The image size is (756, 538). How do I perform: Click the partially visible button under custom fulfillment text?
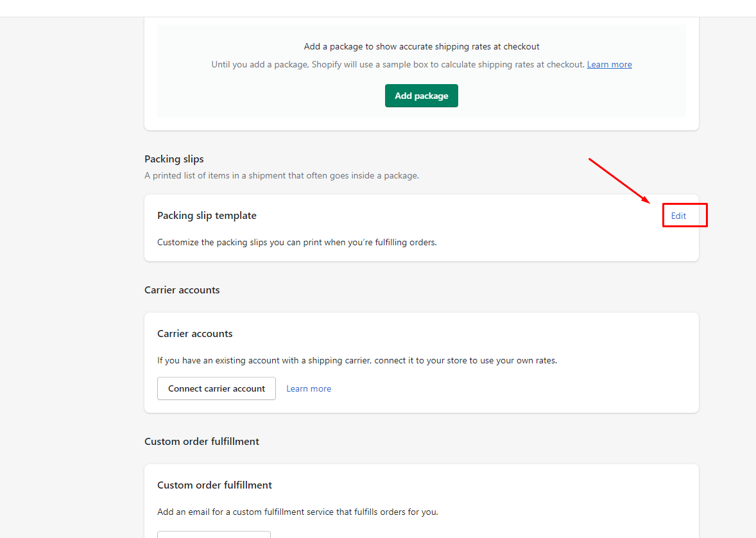(x=214, y=534)
